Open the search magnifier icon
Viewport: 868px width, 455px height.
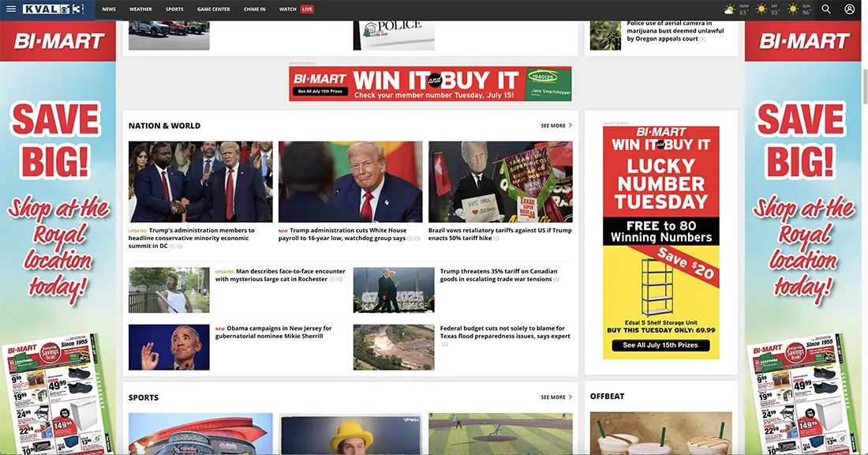[826, 9]
